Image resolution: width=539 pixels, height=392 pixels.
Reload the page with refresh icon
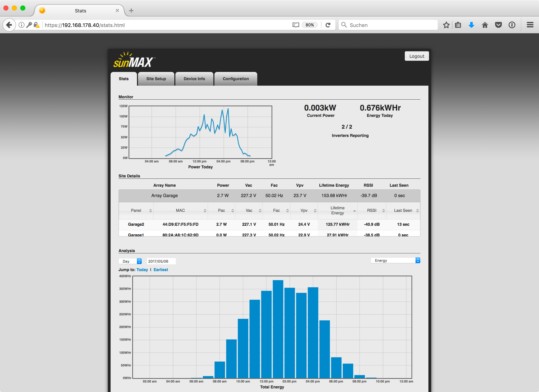328,25
